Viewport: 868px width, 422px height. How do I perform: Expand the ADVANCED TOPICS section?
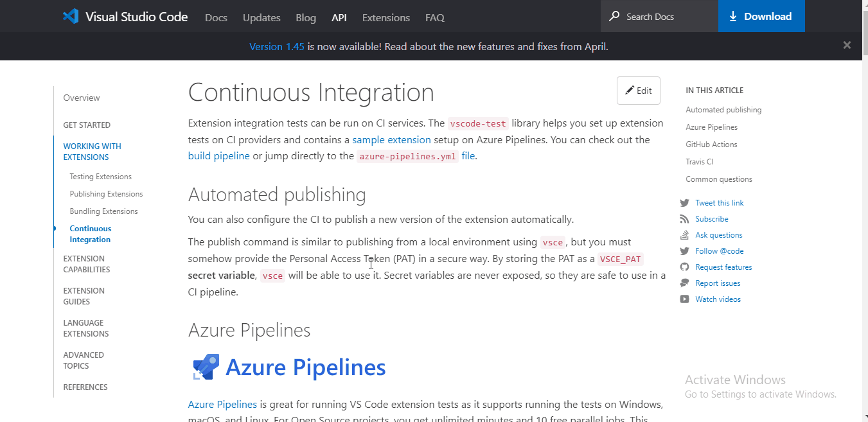[x=84, y=360]
